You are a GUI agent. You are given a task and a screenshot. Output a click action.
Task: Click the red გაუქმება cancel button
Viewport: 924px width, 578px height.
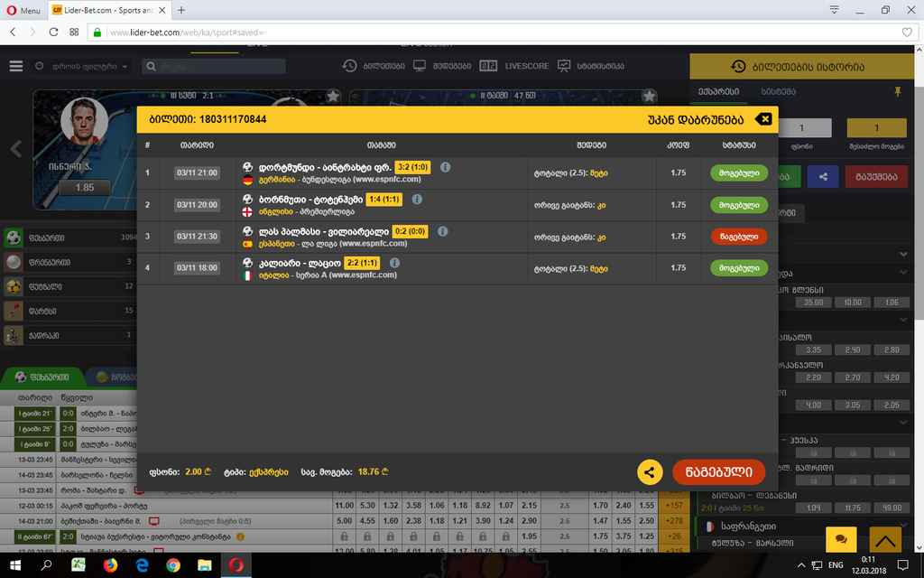coord(876,176)
